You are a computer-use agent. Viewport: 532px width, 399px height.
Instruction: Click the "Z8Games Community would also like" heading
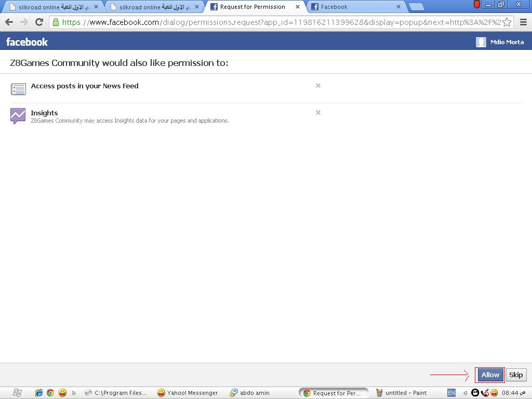[x=119, y=63]
